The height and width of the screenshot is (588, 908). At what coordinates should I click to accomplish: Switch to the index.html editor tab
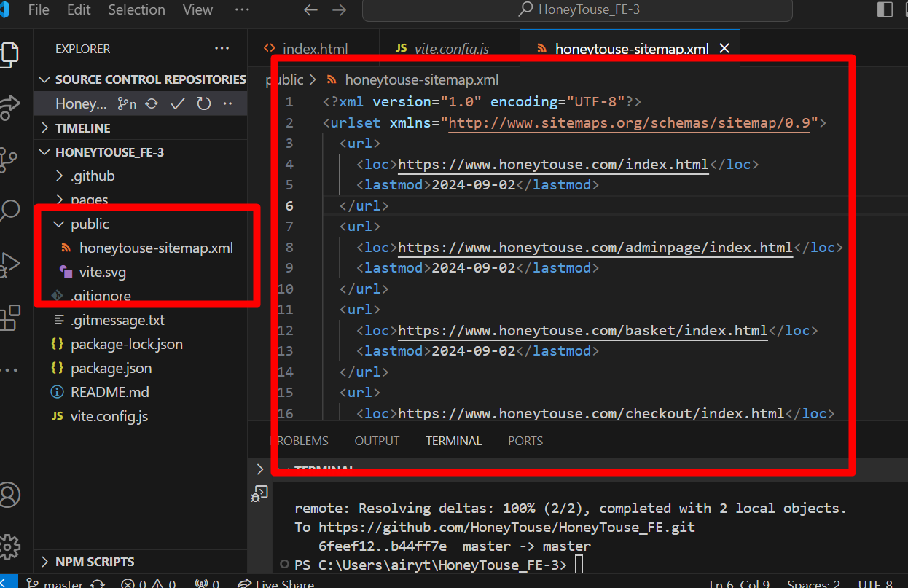tap(313, 49)
